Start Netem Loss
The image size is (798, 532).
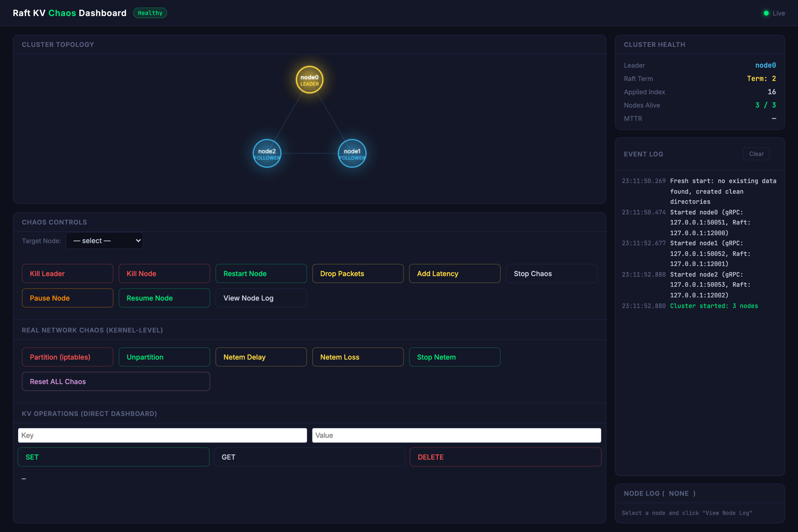[358, 357]
